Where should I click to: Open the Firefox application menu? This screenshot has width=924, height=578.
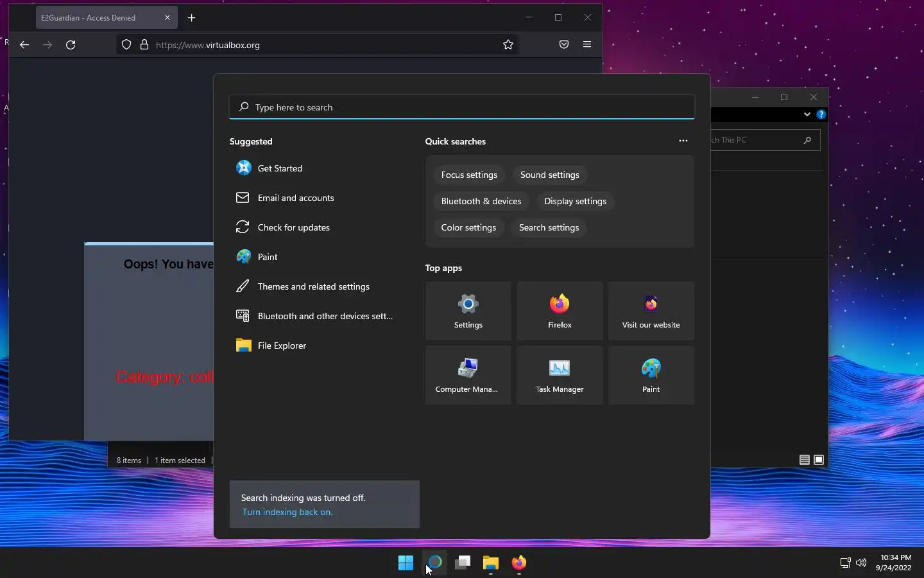click(587, 45)
